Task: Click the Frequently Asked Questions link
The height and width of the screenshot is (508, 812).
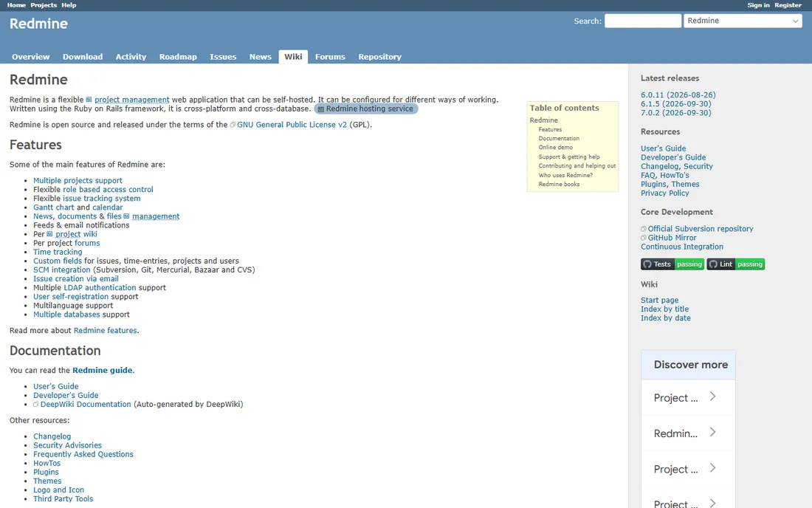Action: [83, 454]
